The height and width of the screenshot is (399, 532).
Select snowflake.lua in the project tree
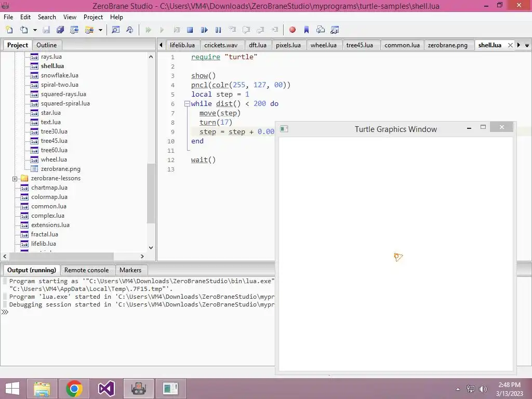(59, 75)
